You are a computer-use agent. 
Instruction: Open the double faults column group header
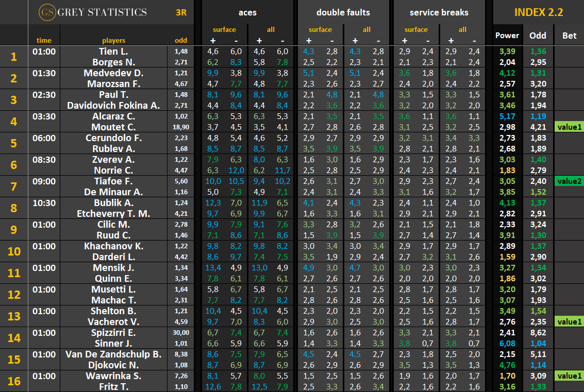(343, 12)
